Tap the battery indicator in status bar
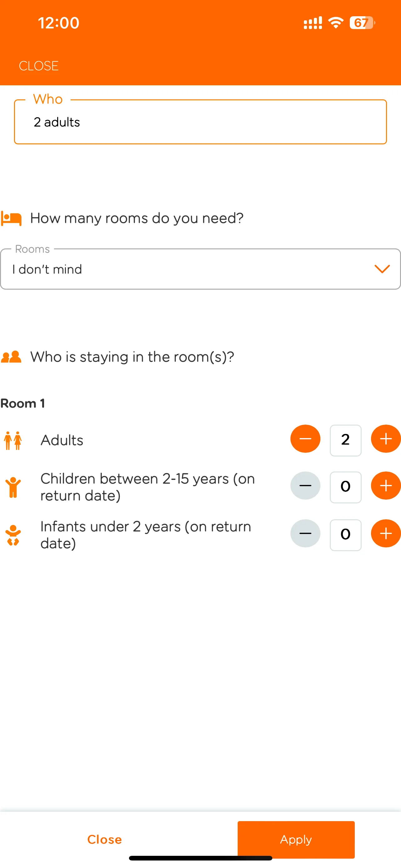The width and height of the screenshot is (401, 868). 362,23
